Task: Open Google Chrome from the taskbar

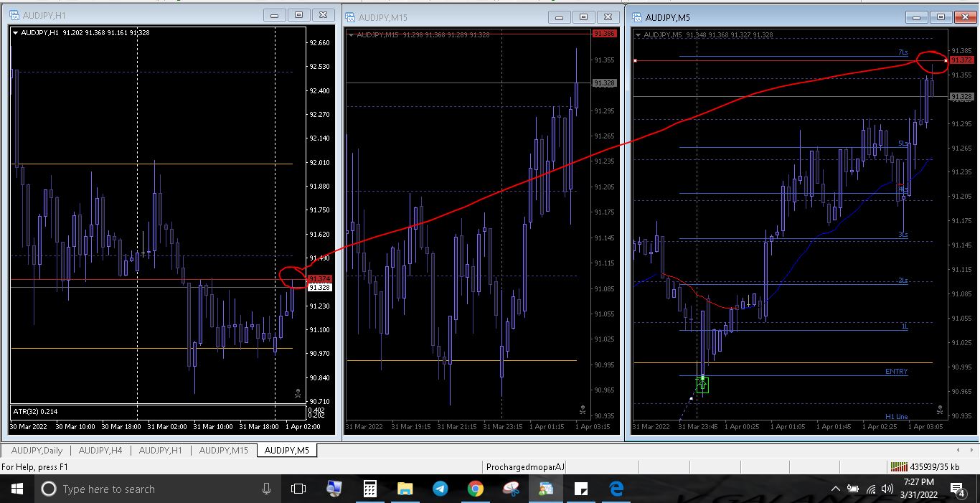Action: (476, 489)
